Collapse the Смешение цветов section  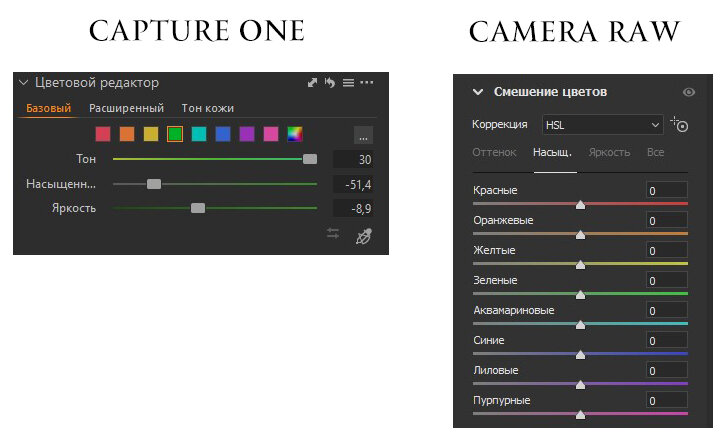click(478, 92)
